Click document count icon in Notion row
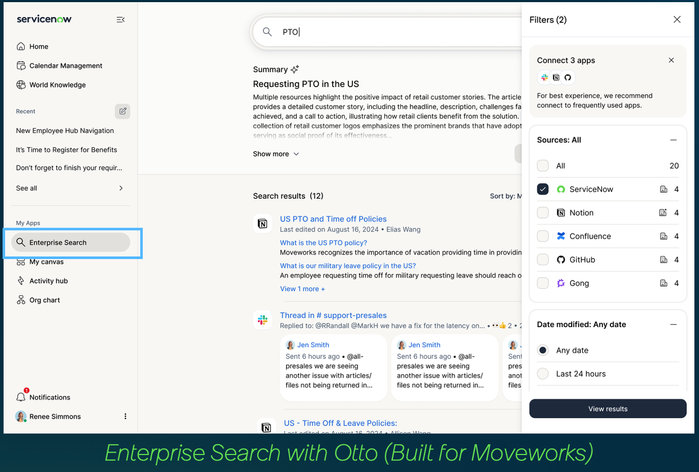The image size is (699, 472). [663, 213]
